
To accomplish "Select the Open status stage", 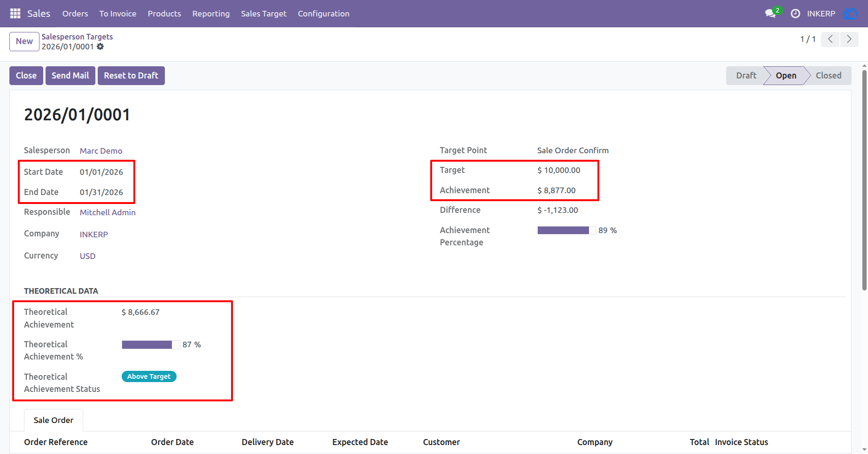I will [x=786, y=76].
